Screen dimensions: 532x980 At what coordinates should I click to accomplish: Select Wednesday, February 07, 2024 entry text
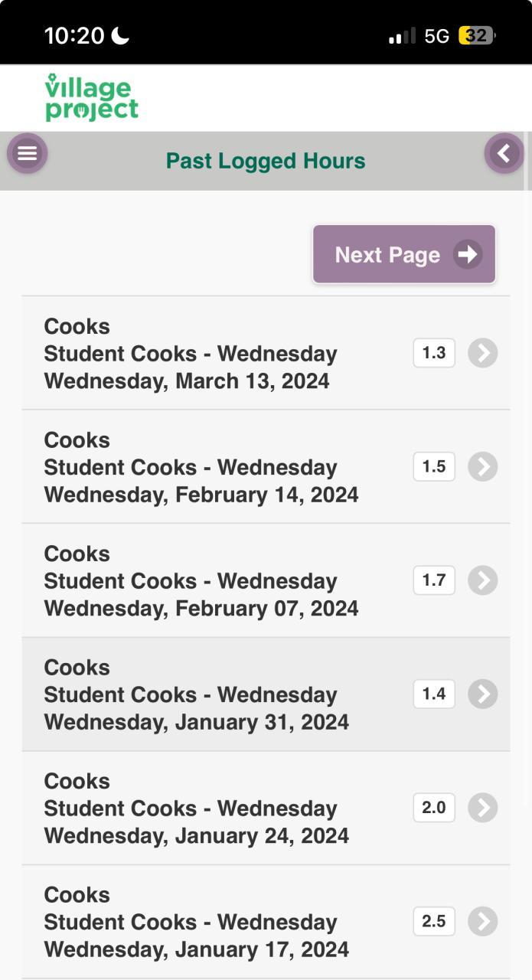click(201, 609)
